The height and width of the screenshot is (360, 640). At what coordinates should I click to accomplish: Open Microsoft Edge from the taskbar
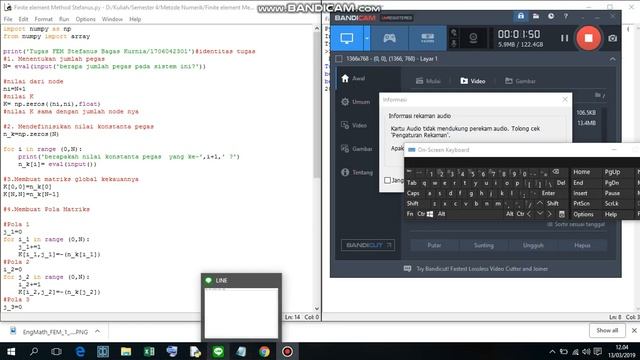coord(80,351)
